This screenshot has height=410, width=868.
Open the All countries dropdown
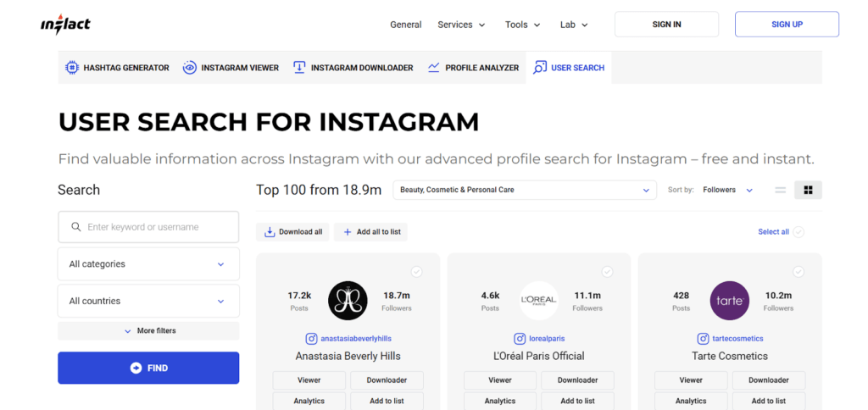[x=148, y=301]
